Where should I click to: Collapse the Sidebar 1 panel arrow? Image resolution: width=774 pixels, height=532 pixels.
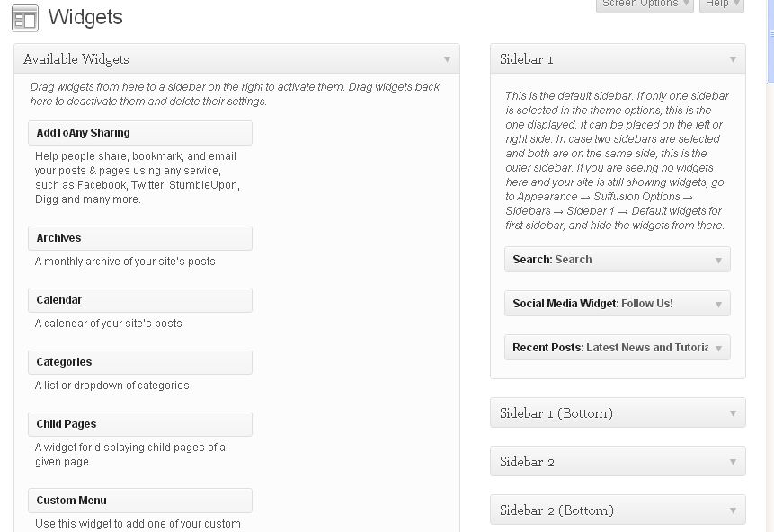tap(733, 59)
